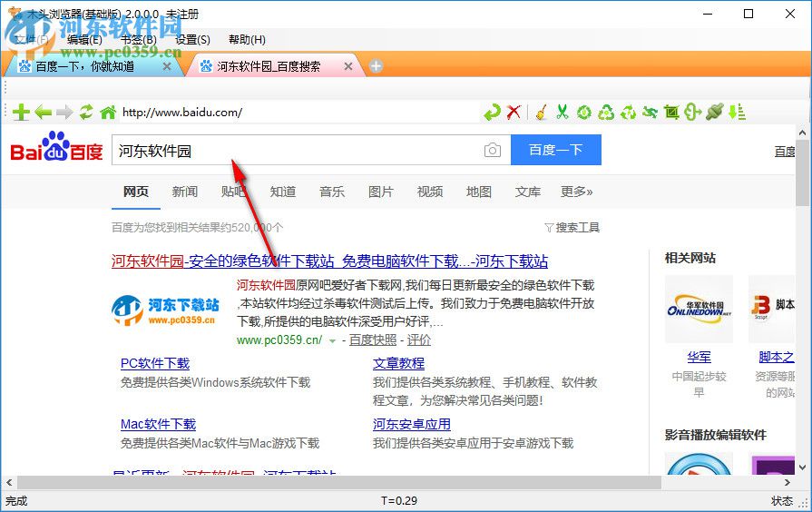Open the 设置(S) menu
Image resolution: width=812 pixels, height=512 pixels.
(x=192, y=40)
